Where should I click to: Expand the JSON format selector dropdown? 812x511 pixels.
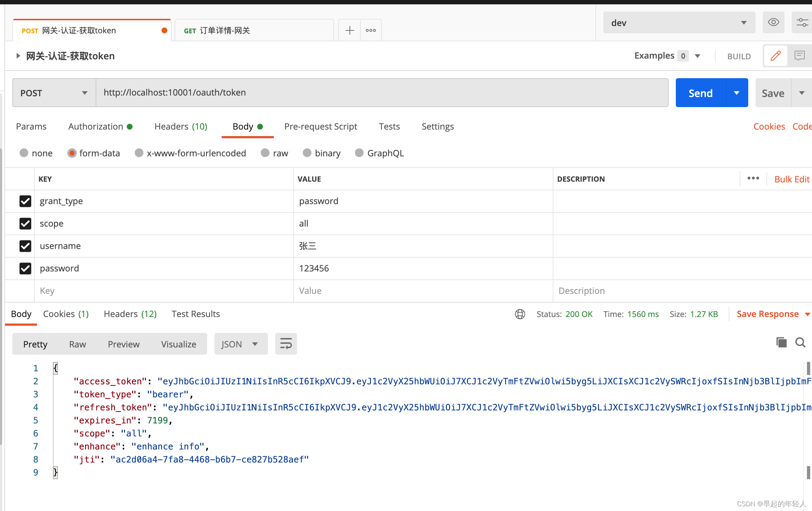[254, 344]
